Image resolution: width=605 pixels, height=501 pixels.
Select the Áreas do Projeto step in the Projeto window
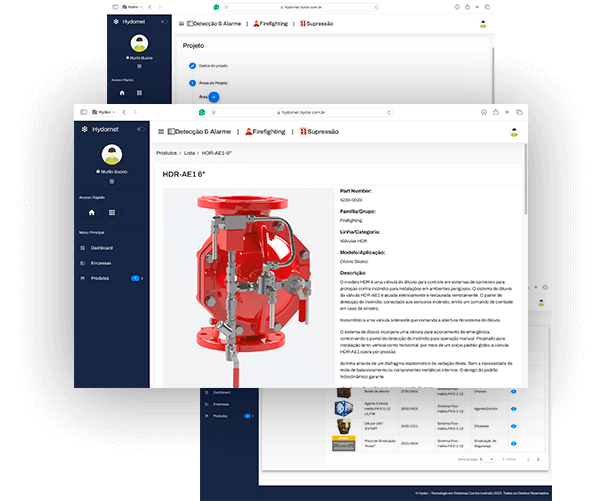208,83
